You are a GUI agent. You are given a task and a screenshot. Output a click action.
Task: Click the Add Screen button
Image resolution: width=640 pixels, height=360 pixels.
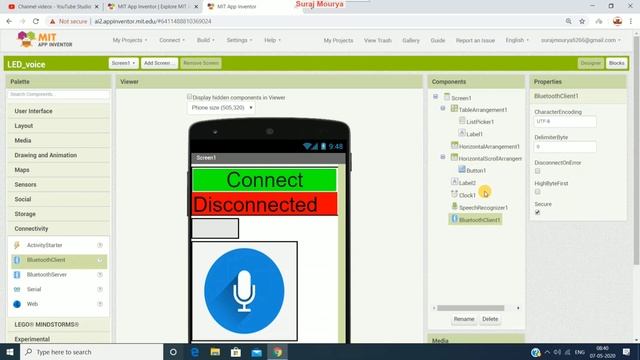click(x=159, y=63)
